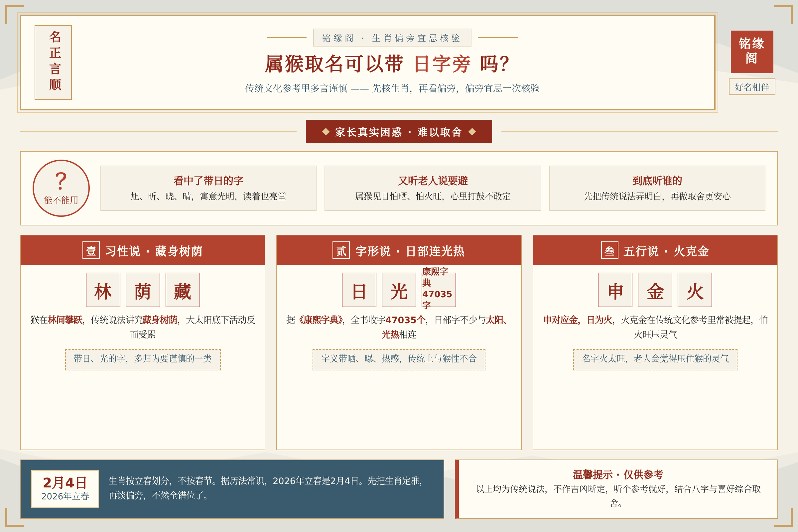The width and height of the screenshot is (798, 532).
Task: Click the main title 属猴取名可以带日字旁吗
Action: coord(387,64)
